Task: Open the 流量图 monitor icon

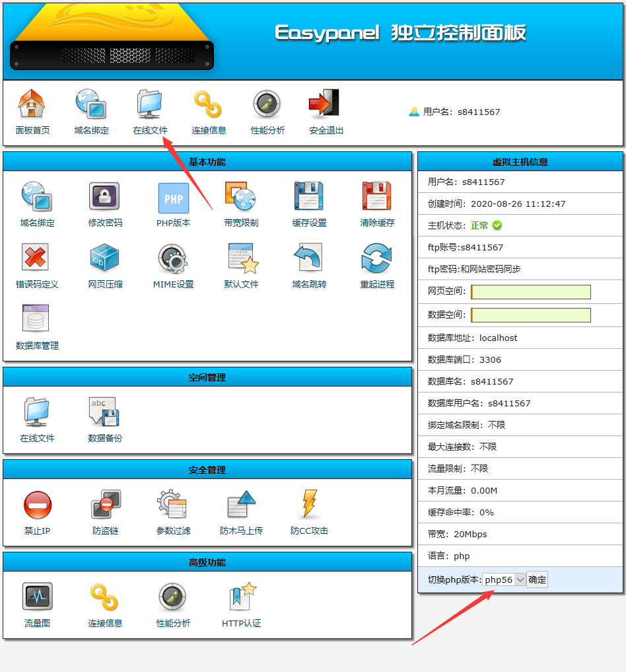Action: point(37,596)
